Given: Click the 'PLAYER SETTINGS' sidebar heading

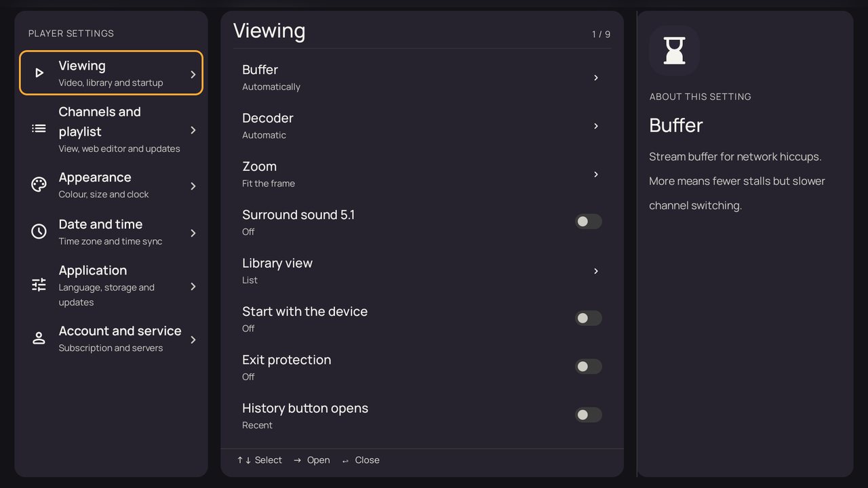Looking at the screenshot, I should [x=71, y=33].
